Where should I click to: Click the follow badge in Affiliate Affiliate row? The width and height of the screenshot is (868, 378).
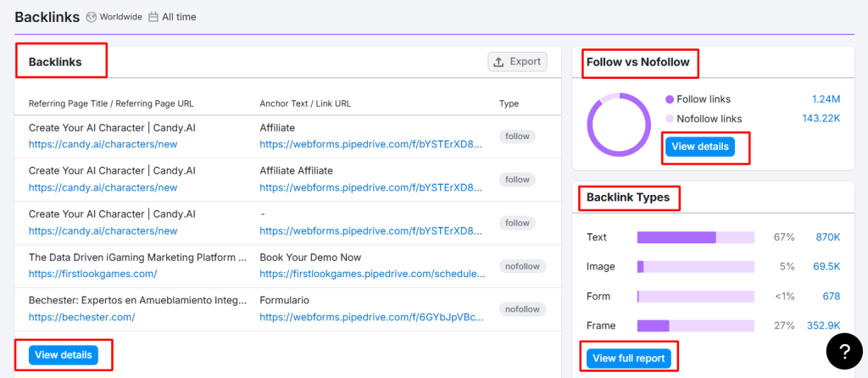coord(518,180)
